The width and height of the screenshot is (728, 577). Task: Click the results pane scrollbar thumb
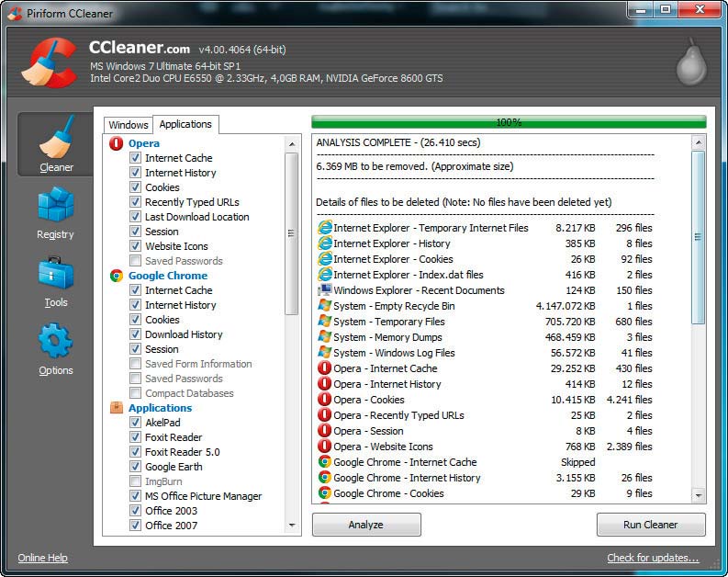pyautogui.click(x=699, y=237)
